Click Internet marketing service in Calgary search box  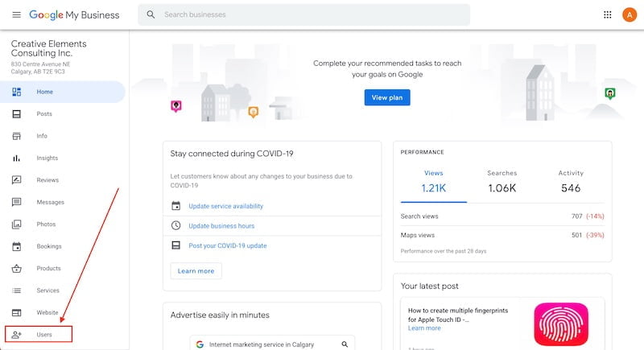tap(272, 344)
